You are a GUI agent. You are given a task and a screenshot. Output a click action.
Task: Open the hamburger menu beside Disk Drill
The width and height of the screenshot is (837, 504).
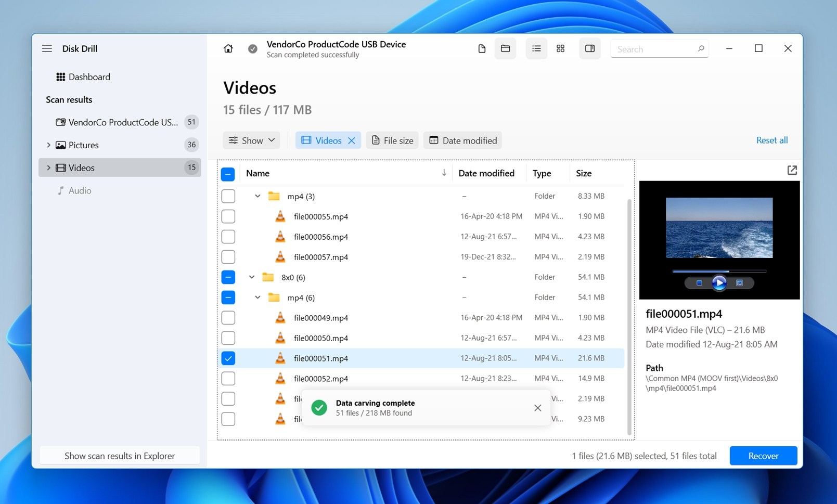(x=47, y=48)
